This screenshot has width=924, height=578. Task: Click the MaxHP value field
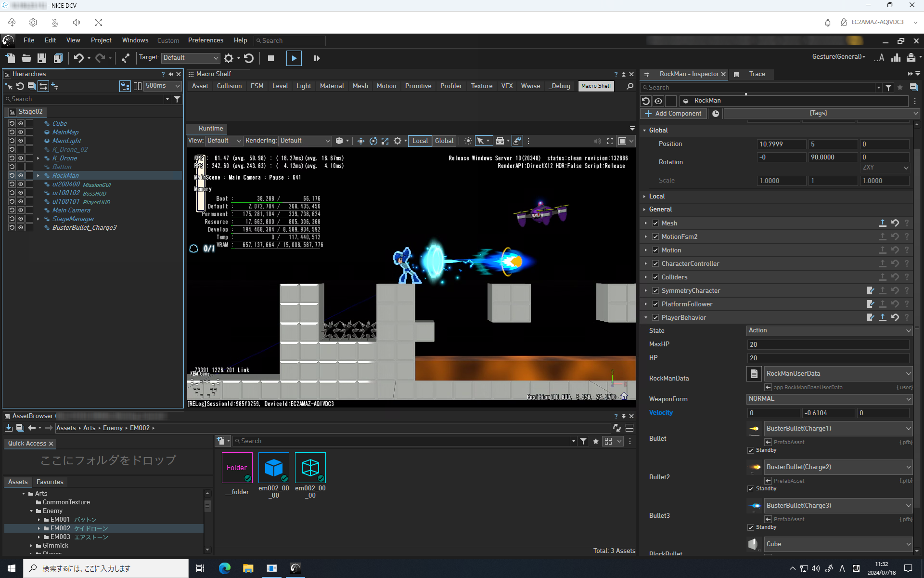pos(828,344)
